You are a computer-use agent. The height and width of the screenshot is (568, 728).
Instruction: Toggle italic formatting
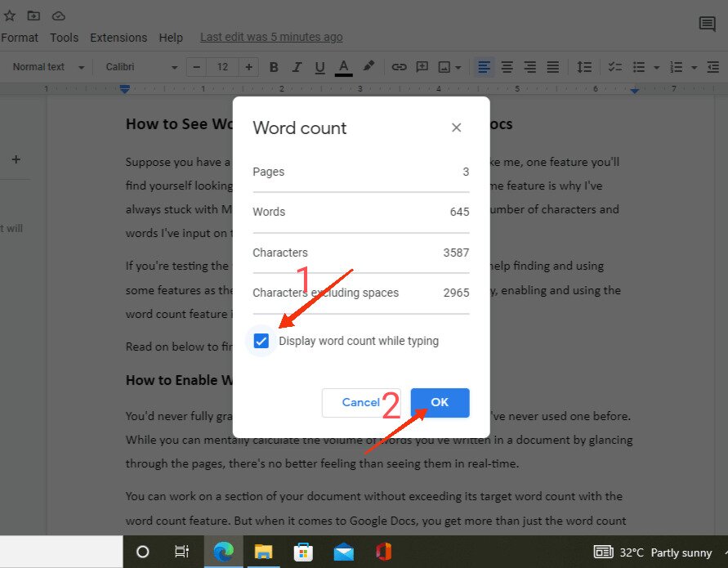(x=297, y=67)
